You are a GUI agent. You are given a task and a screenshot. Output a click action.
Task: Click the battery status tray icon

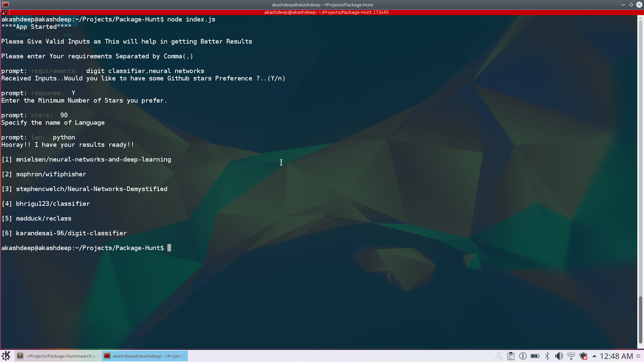[535, 356]
